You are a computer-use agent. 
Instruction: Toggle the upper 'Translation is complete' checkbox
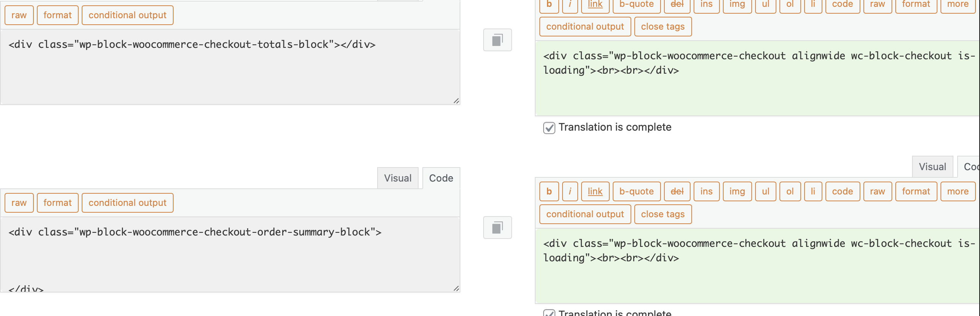tap(549, 128)
